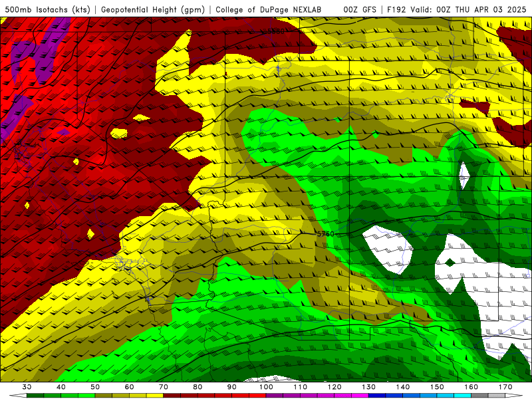Click the 160 value on the color scale

pos(471,387)
